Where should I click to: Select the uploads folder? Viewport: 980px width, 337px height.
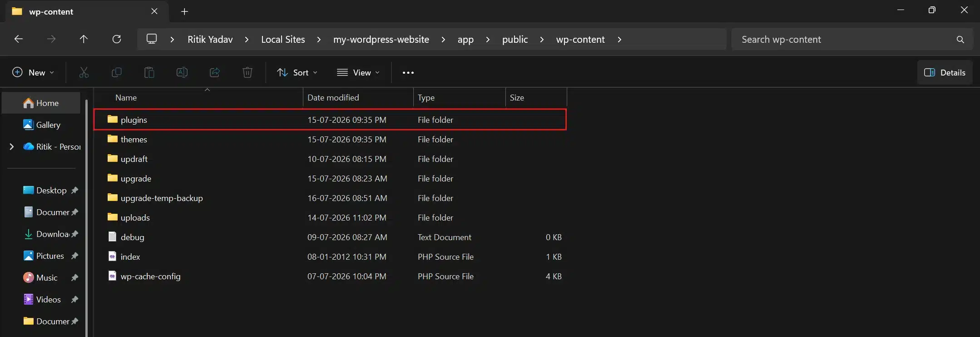330,217
